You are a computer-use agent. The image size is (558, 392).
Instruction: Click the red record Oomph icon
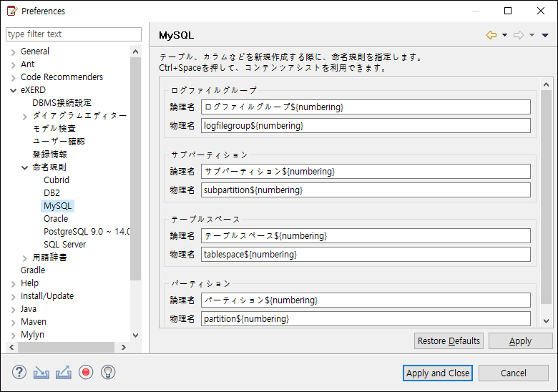point(86,373)
